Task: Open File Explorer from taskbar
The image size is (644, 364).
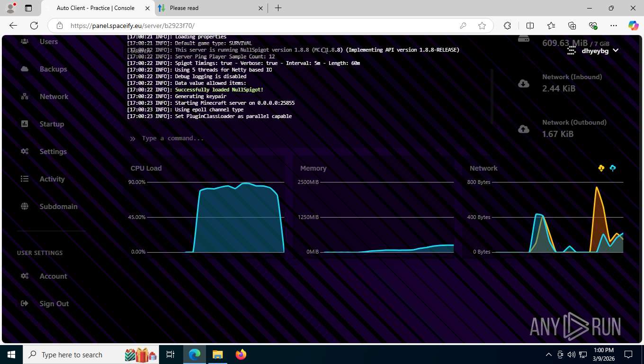Action: [217, 355]
